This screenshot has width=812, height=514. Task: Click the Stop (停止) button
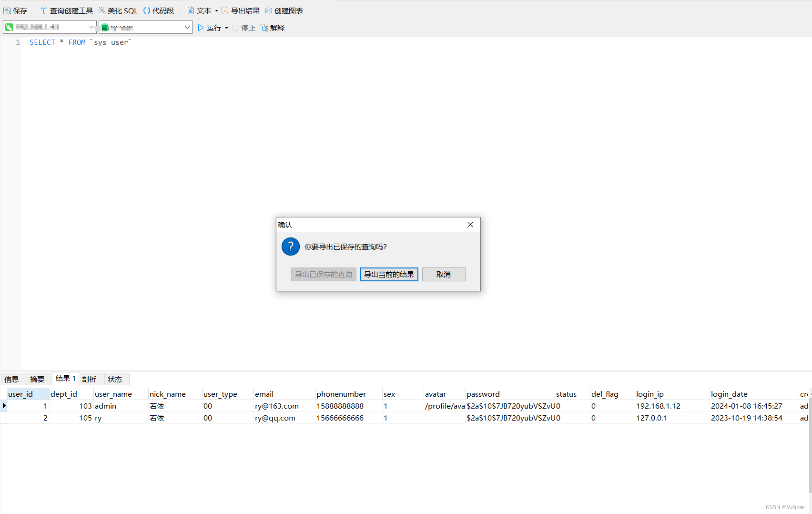point(244,28)
